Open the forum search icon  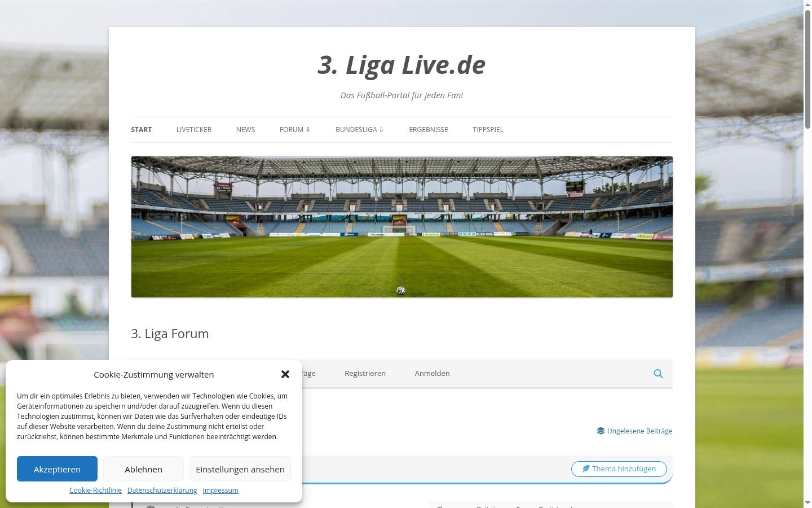tap(658, 374)
